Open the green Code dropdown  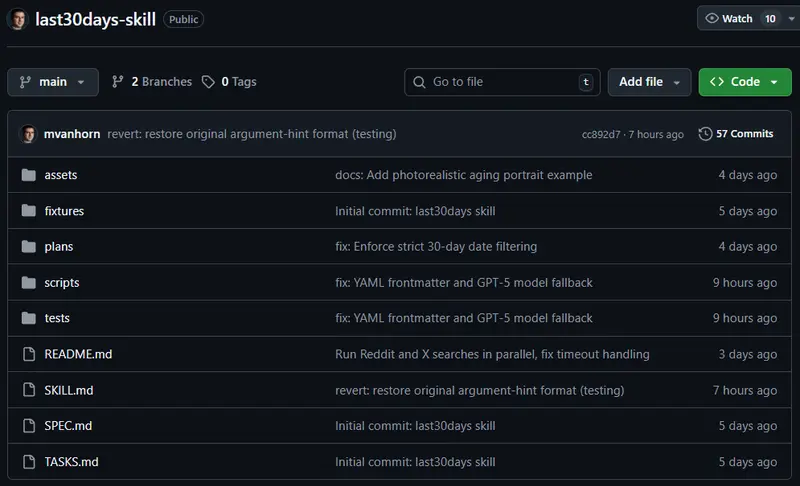click(x=744, y=82)
